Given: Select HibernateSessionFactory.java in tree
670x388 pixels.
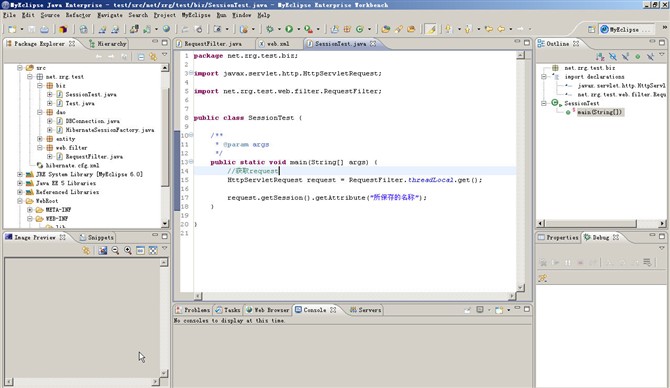Looking at the screenshot, I should [x=110, y=130].
